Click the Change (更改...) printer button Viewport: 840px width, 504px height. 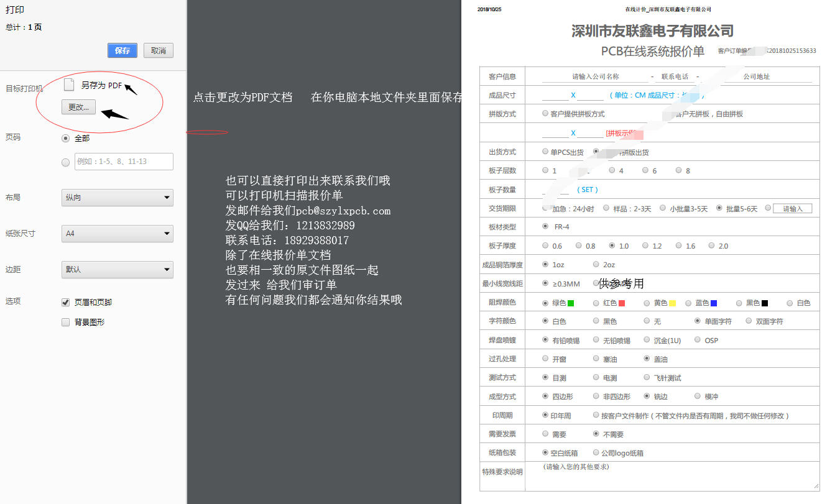point(78,107)
